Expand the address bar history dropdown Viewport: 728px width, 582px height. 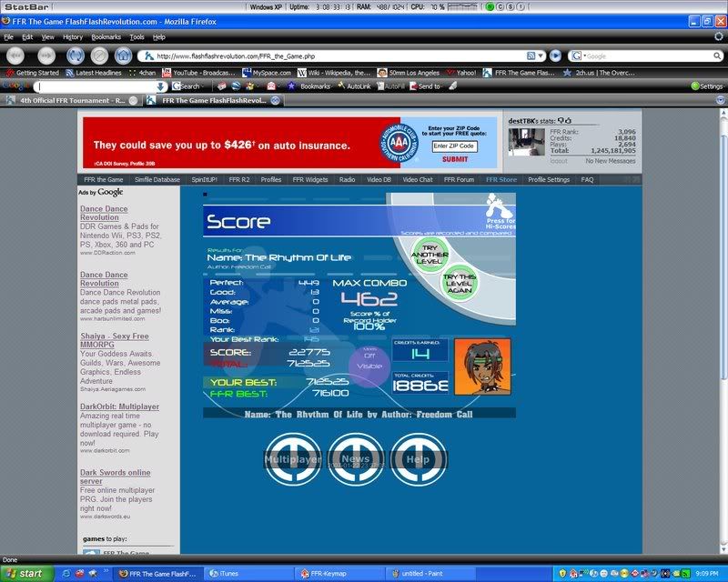[x=542, y=55]
